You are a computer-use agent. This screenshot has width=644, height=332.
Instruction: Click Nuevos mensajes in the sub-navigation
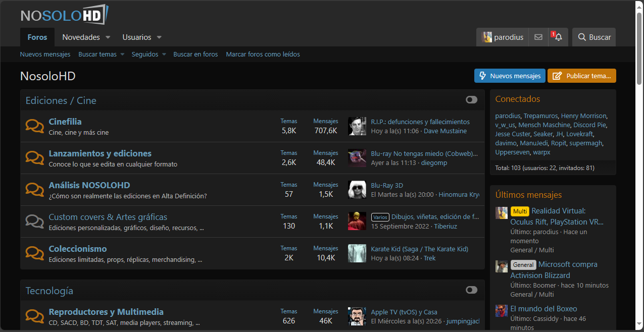click(45, 54)
